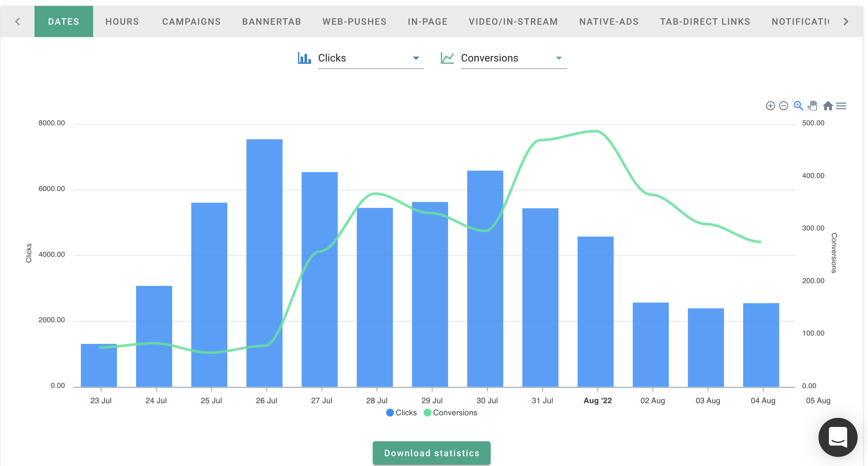Click the chart zoom out minus icon
Viewport: 868px width, 466px height.
(783, 106)
